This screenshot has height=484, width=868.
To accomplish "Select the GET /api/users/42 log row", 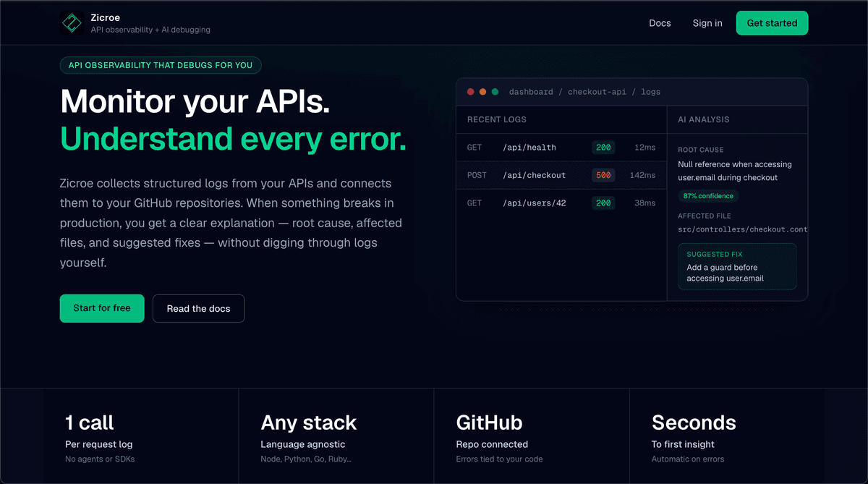I will (x=561, y=203).
